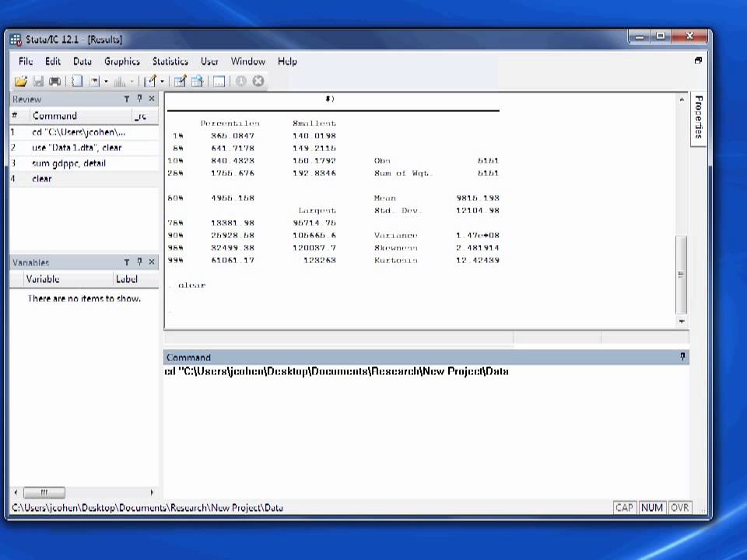The height and width of the screenshot is (560, 747).
Task: Click the 'Percentiles' heading in Results
Action: tap(230, 124)
